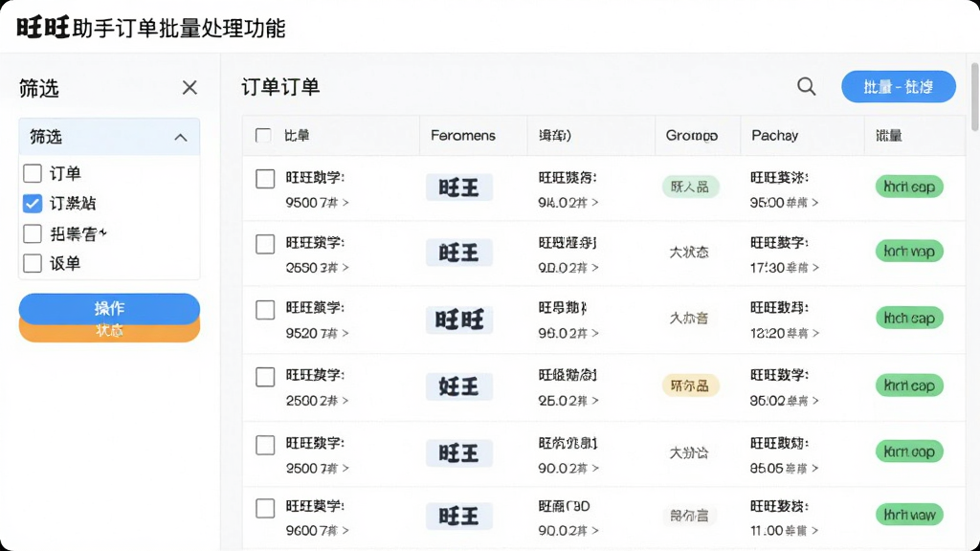Click the 旺旺 logo badge in row 9500 7
Image resolution: width=980 pixels, height=551 pixels.
point(458,187)
